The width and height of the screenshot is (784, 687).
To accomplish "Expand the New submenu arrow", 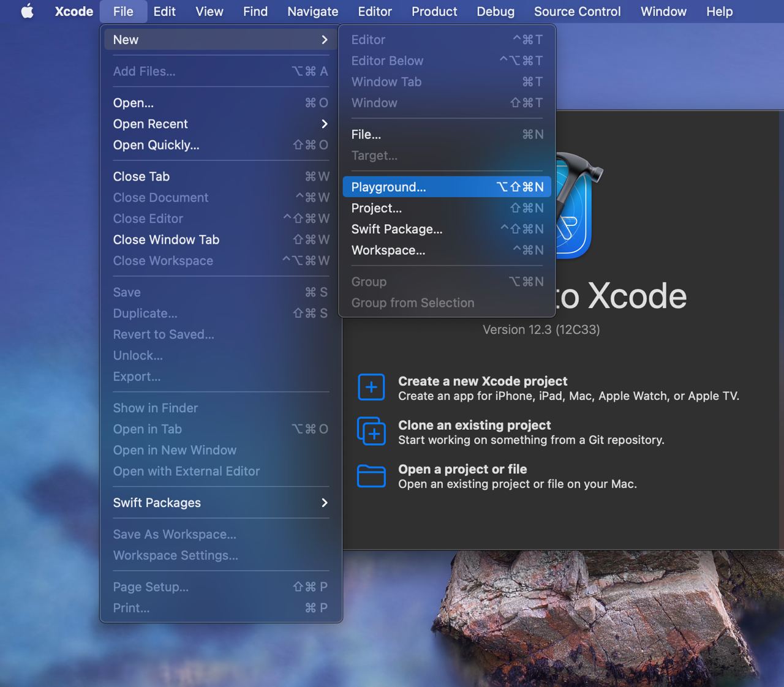I will pos(325,40).
